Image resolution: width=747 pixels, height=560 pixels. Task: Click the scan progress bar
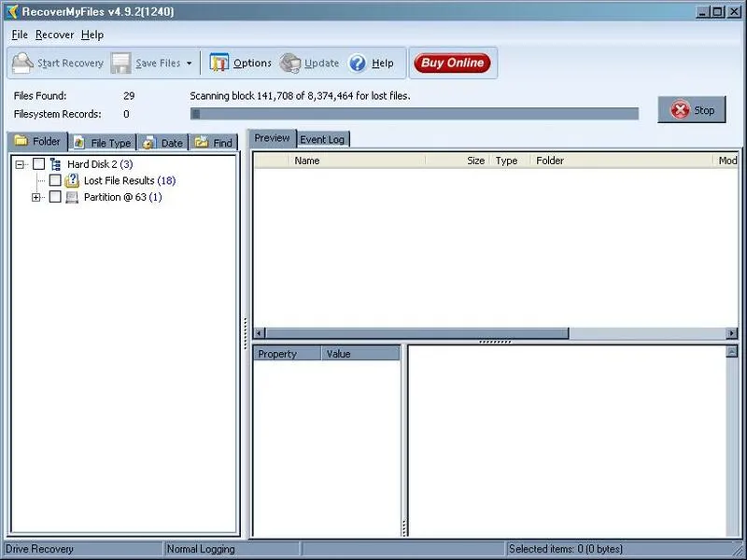click(x=414, y=114)
